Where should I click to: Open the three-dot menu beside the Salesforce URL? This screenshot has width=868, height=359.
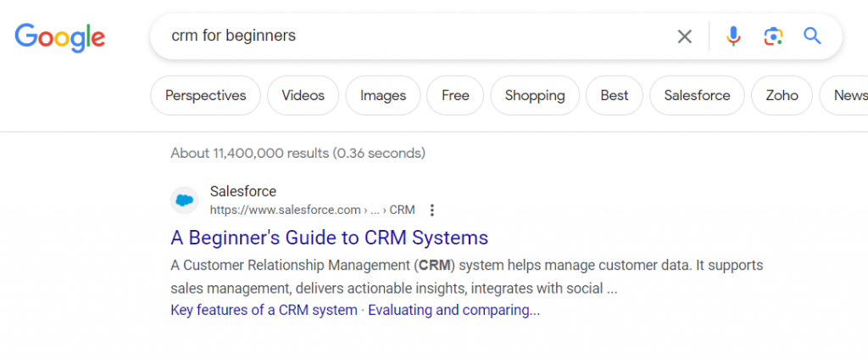[432, 210]
